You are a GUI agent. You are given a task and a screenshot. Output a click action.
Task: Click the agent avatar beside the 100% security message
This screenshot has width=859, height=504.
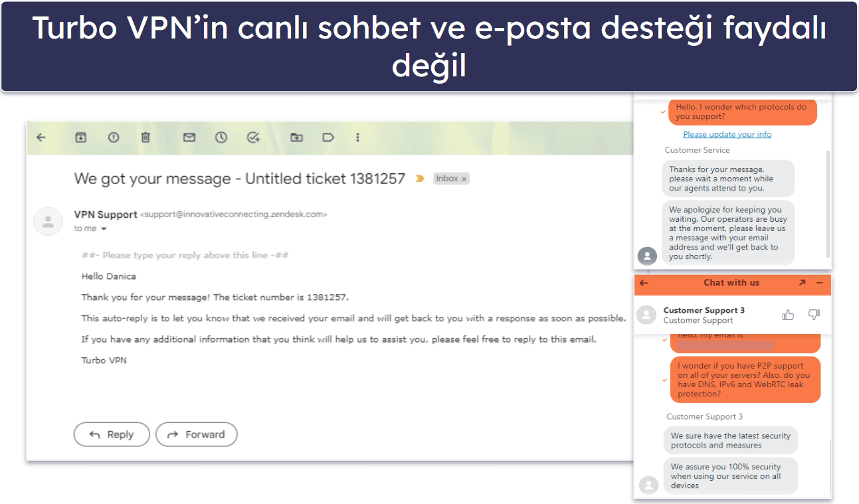tap(647, 485)
